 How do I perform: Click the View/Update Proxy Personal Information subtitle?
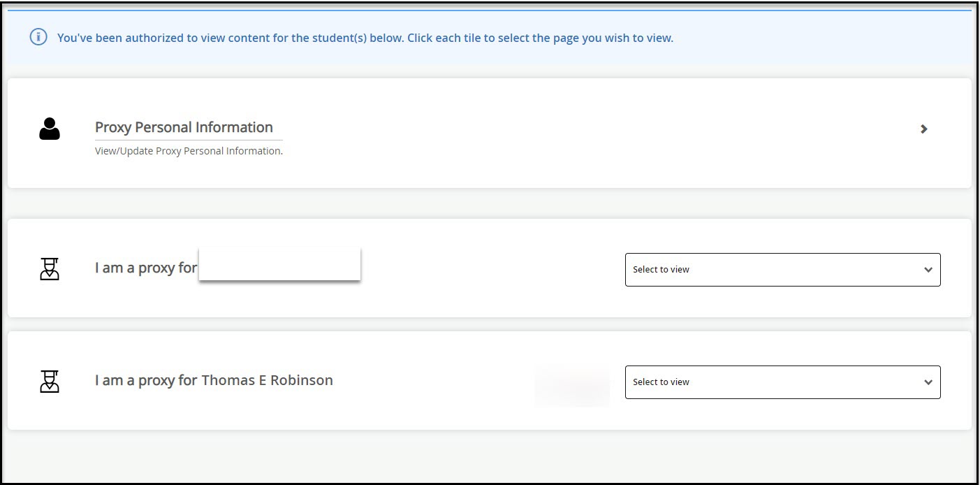click(x=189, y=151)
